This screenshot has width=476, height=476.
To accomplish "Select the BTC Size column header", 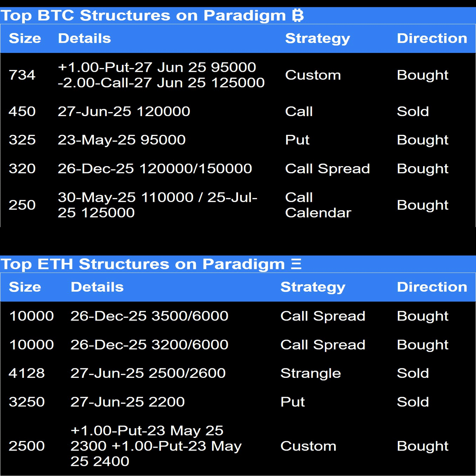I will [x=25, y=39].
